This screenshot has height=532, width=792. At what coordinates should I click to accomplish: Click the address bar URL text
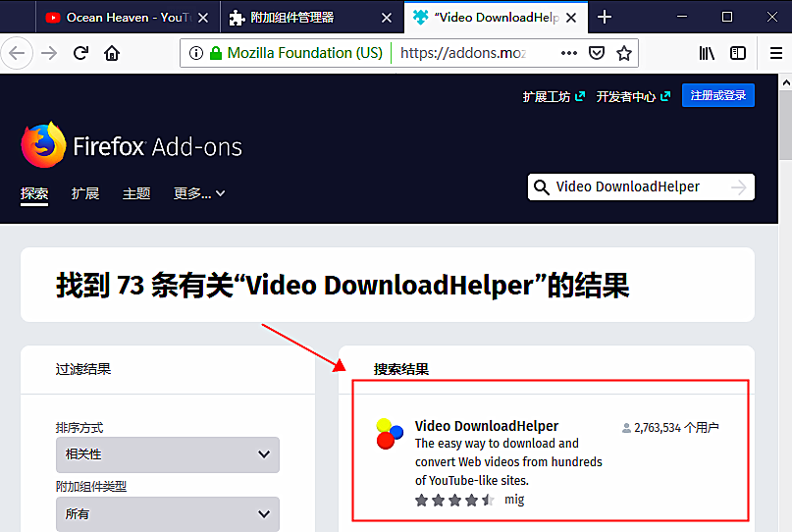[463, 53]
